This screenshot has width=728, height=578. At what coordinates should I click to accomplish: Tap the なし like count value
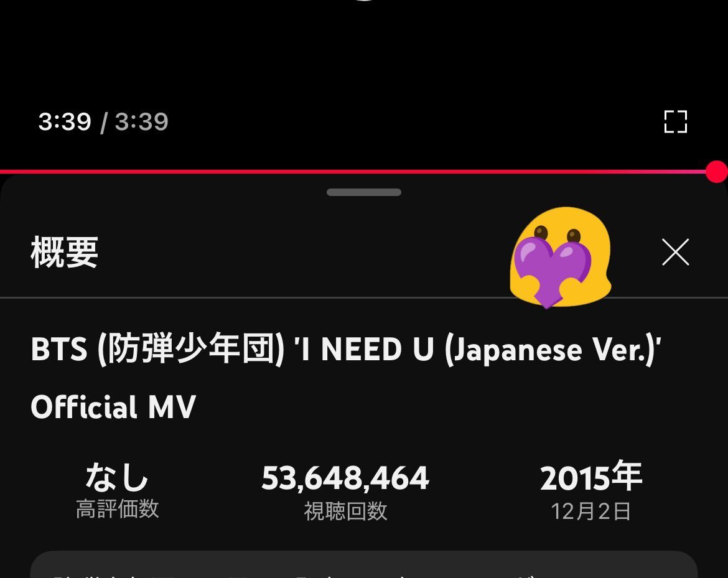coord(117,477)
